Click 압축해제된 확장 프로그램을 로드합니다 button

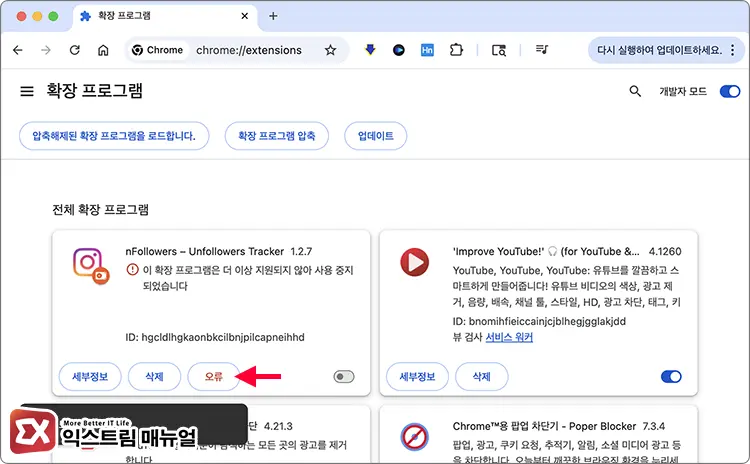[x=114, y=136]
